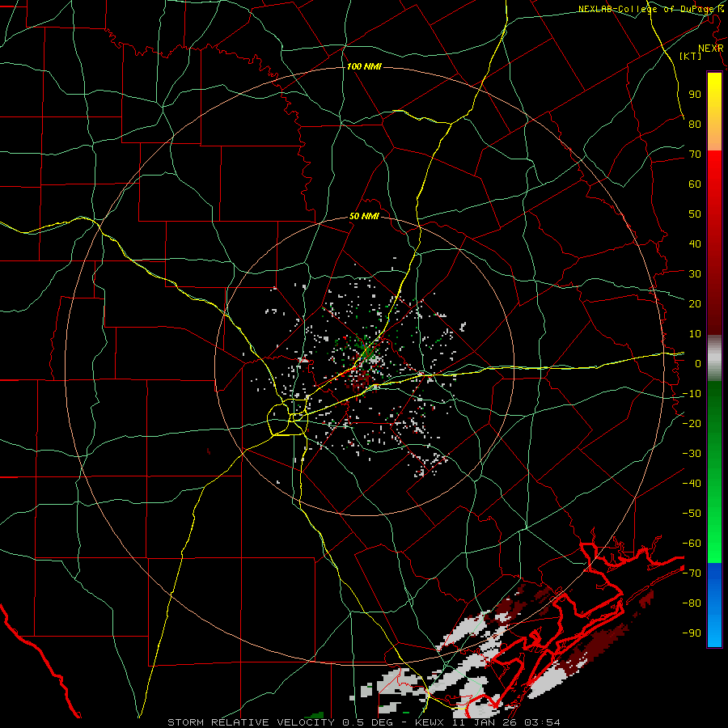Click the -40 knot scale value
This screenshot has width=728, height=728.
pyautogui.click(x=692, y=484)
